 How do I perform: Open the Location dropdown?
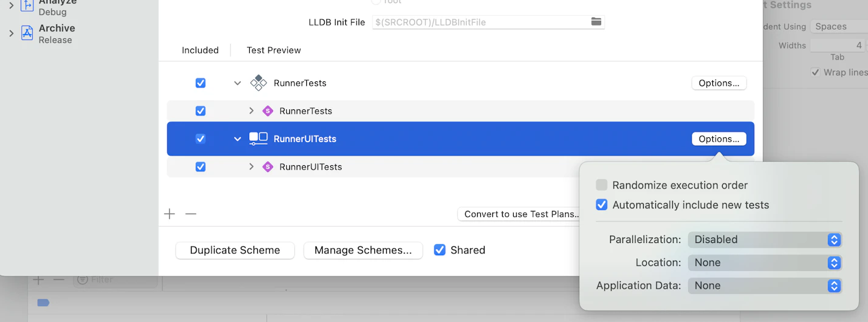(765, 263)
